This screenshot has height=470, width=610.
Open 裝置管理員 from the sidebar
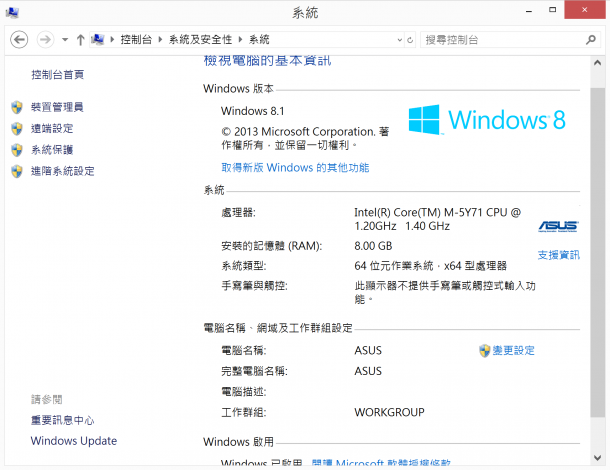click(x=57, y=107)
